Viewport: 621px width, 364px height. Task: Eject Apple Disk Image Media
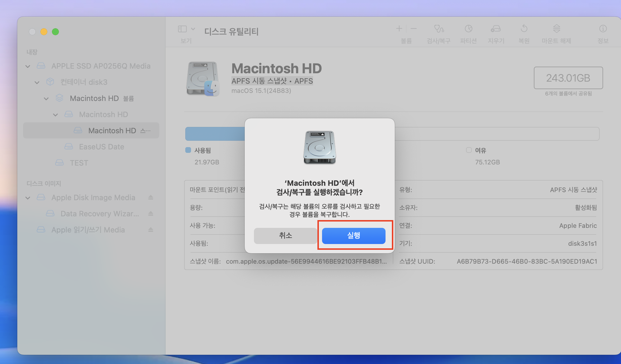pos(151,198)
